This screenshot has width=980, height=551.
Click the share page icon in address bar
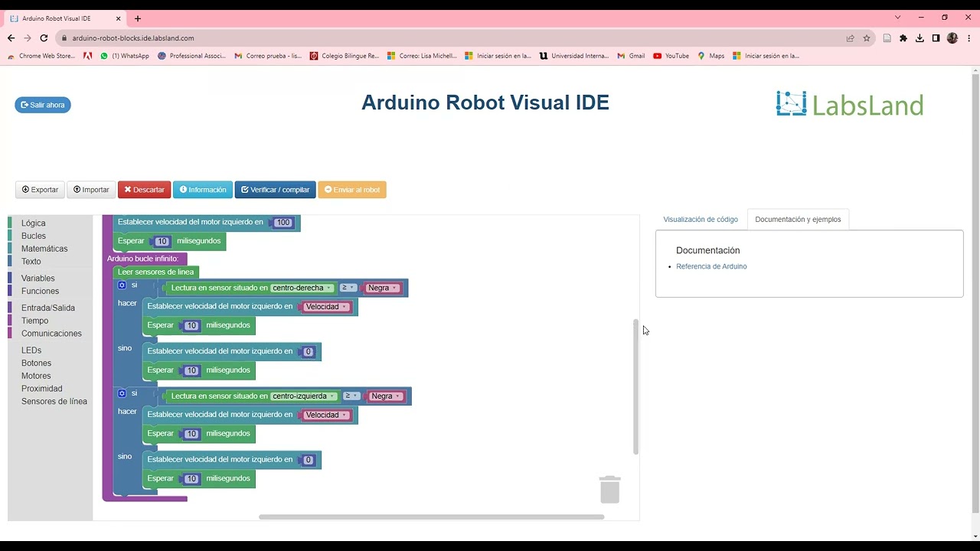[850, 37]
